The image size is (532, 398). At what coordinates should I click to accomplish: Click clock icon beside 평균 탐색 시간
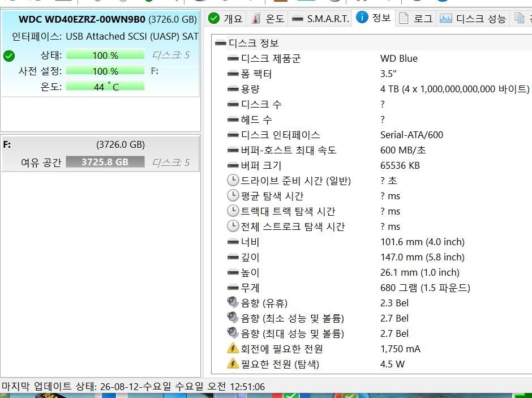tap(233, 195)
